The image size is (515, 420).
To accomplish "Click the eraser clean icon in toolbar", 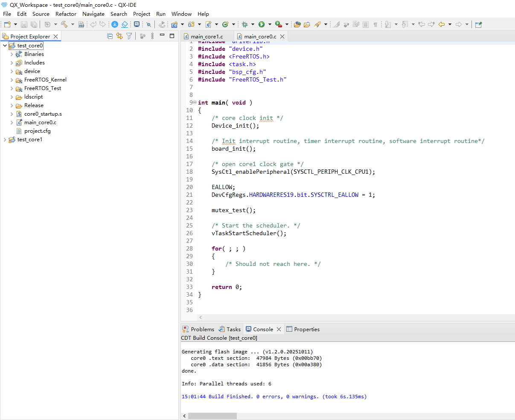I will (125, 25).
